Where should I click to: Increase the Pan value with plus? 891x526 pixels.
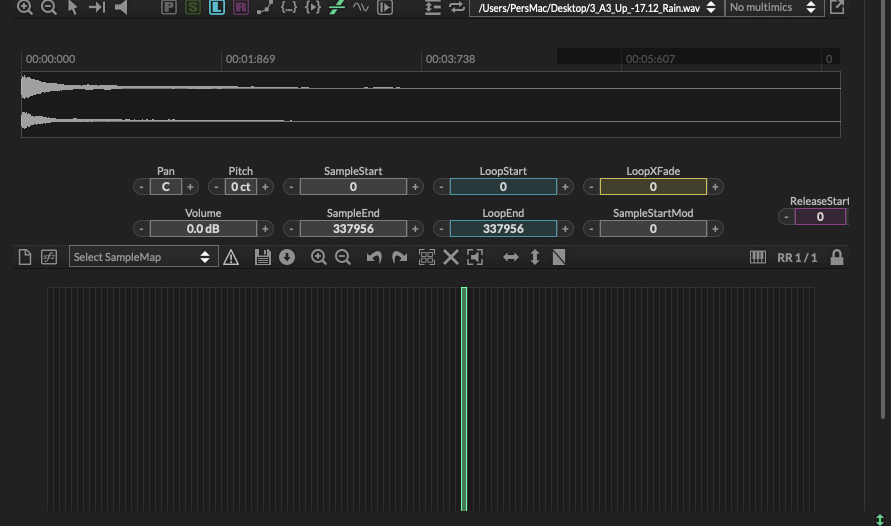(190, 187)
